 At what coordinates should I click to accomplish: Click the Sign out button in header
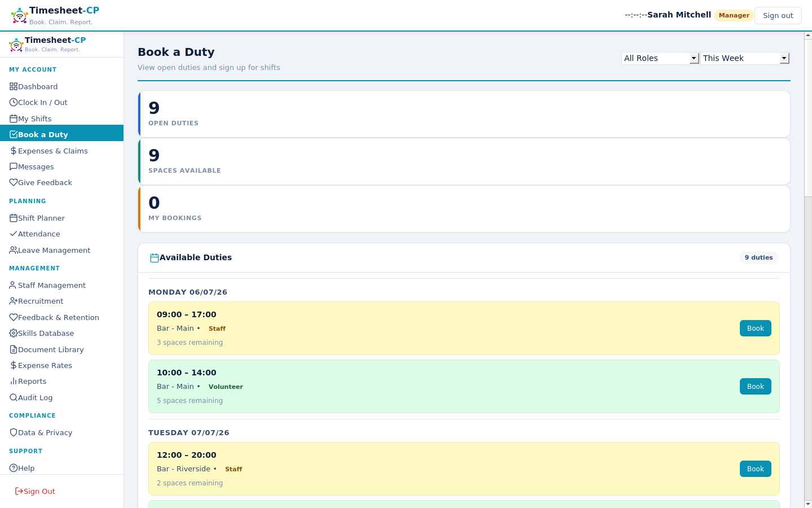778,15
